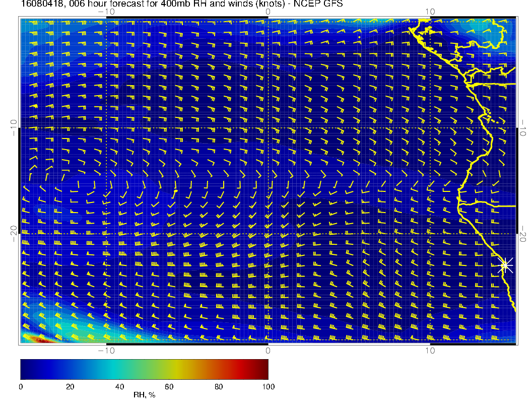Click the intersection of 0 longitude and -10 latitude gridlines
This screenshot has width=532, height=411.
coord(268,127)
